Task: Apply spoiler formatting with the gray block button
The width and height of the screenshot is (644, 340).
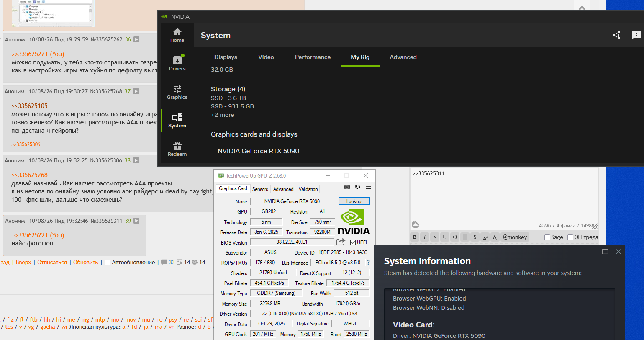Action: coord(465,237)
